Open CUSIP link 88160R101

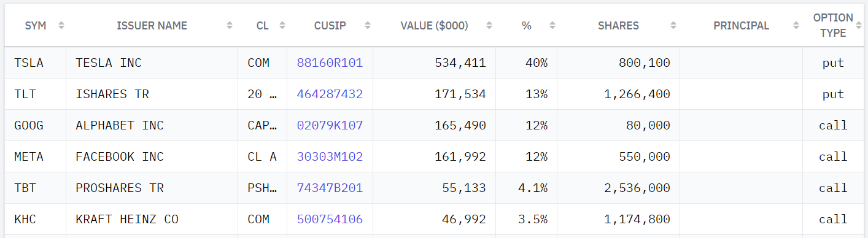coord(330,63)
